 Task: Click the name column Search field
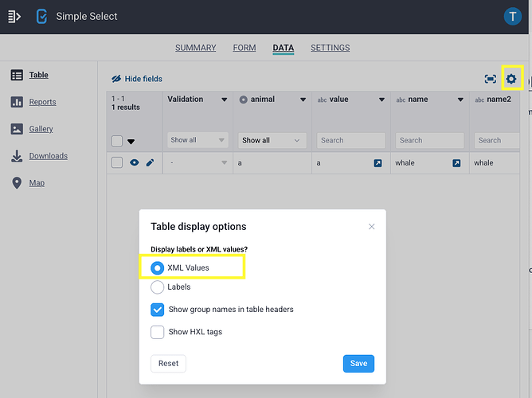(429, 140)
